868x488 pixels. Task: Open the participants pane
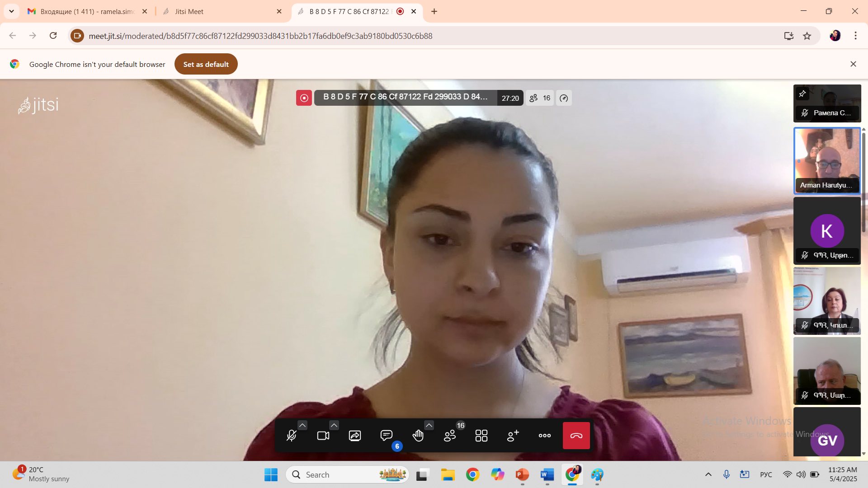(450, 436)
